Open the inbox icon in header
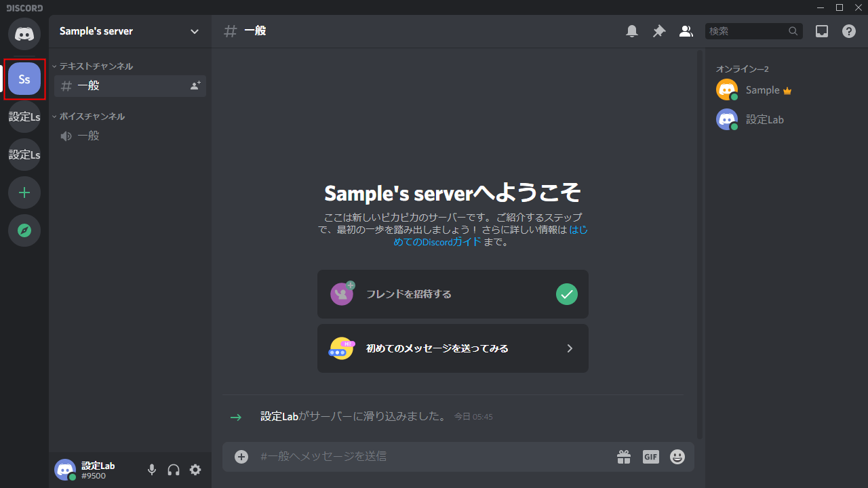 click(822, 31)
